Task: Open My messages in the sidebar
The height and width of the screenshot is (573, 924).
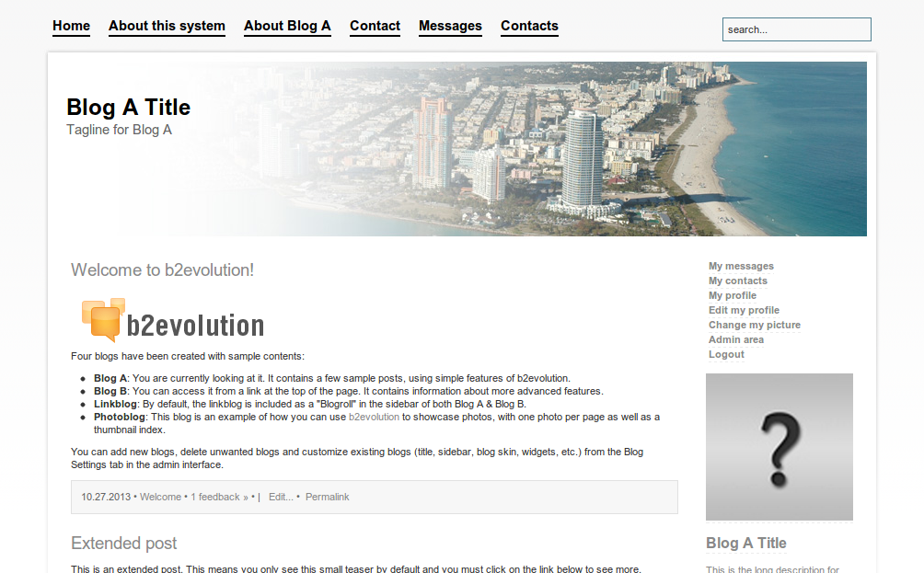Action: tap(742, 266)
